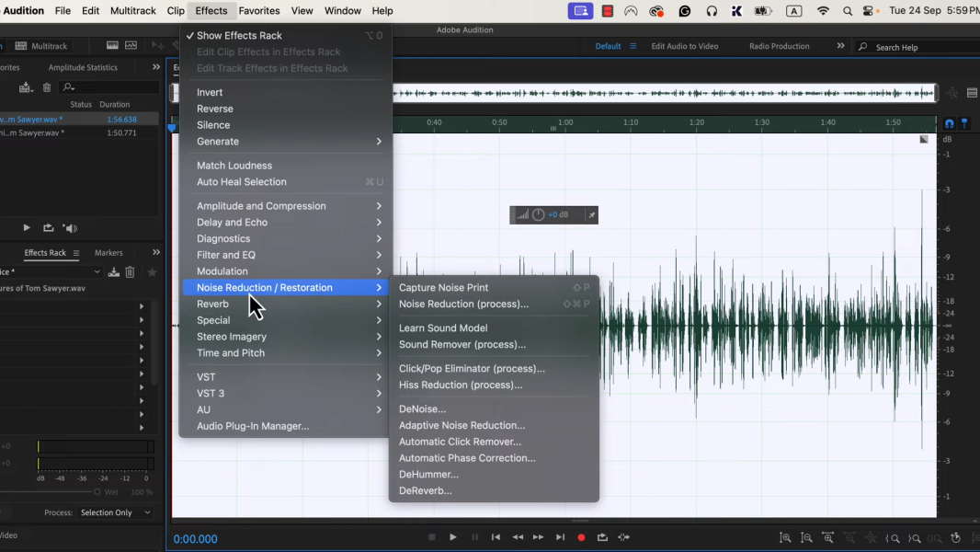Viewport: 980px width, 552px height.
Task: Select DeReverb... effect
Action: (494, 490)
